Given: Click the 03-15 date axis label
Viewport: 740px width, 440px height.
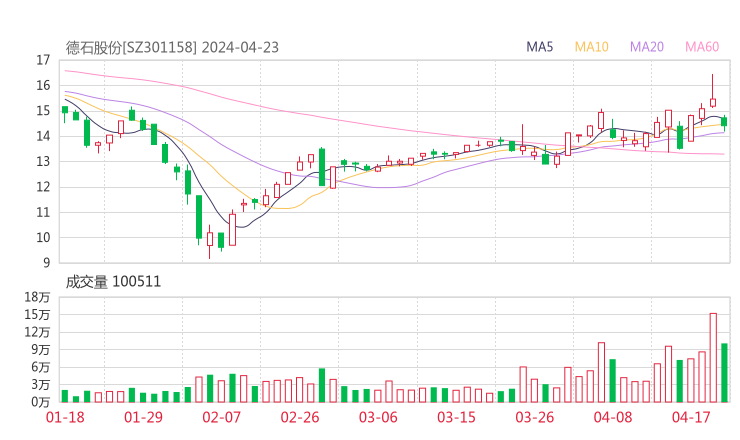Looking at the screenshot, I should [456, 417].
